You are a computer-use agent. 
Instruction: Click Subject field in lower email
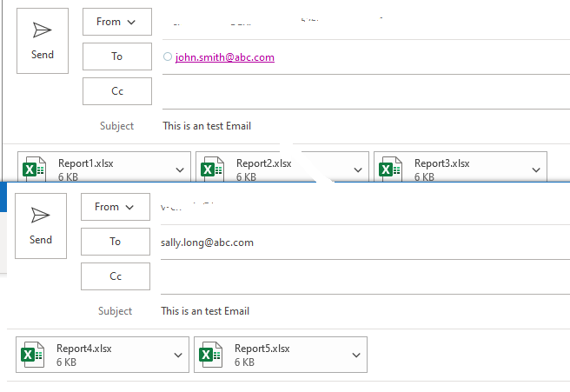365,311
